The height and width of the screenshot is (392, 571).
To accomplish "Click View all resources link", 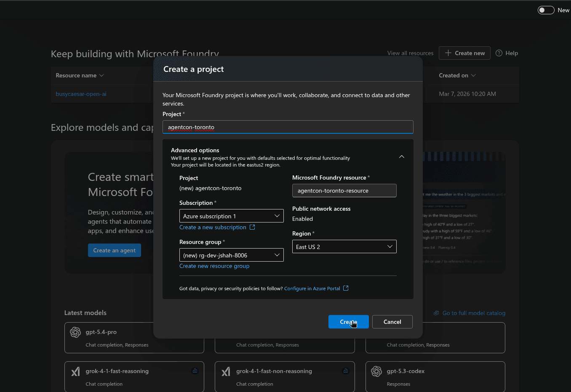I will (x=410, y=53).
